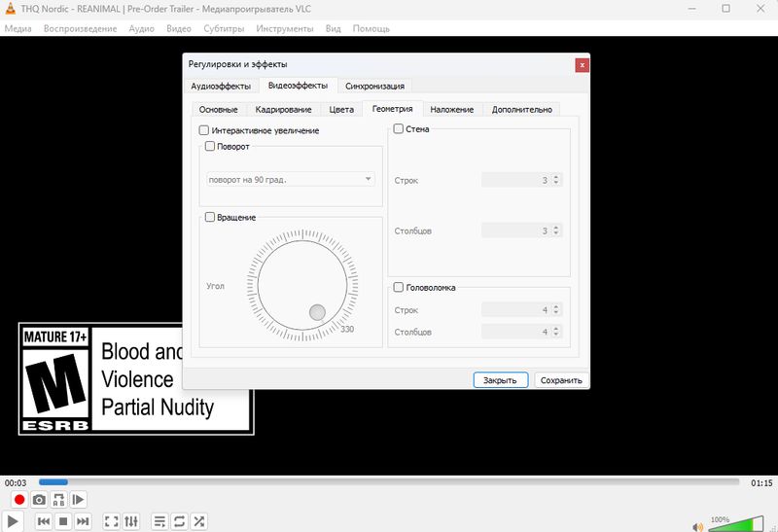The height and width of the screenshot is (532, 778).
Task: Click the Головоломка Столбцов spinner arrows
Action: (x=556, y=332)
